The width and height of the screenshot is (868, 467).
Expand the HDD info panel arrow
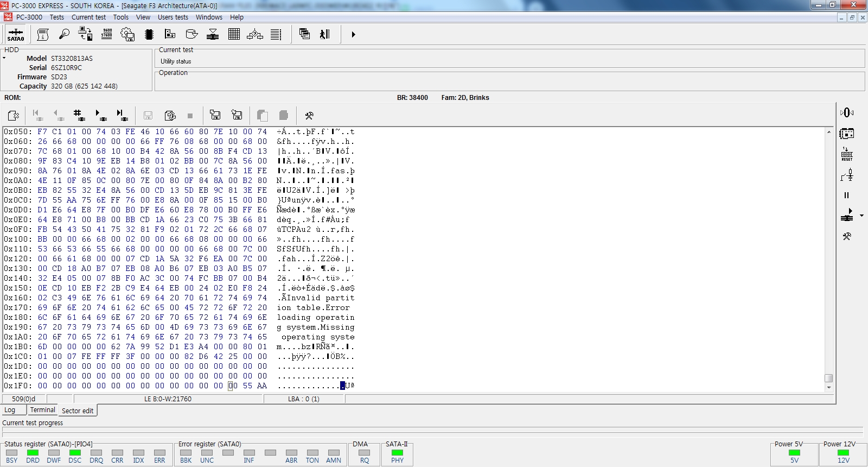[4, 58]
